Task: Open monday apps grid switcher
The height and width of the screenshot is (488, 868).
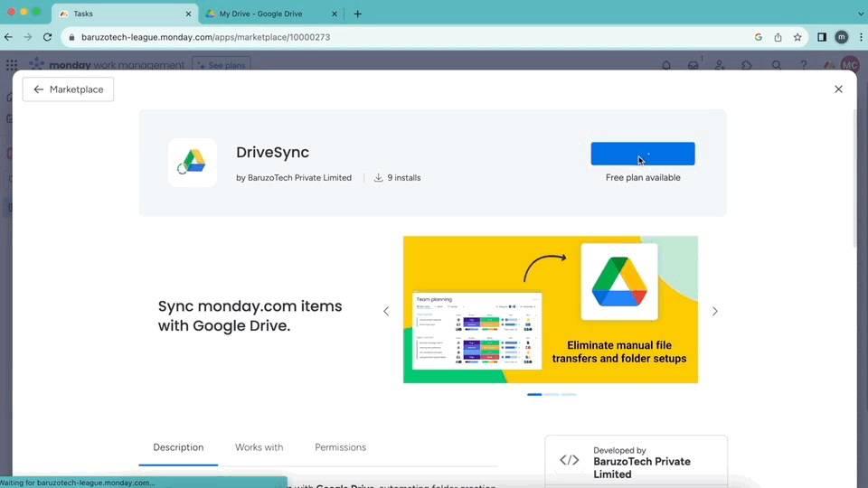Action: [12, 65]
